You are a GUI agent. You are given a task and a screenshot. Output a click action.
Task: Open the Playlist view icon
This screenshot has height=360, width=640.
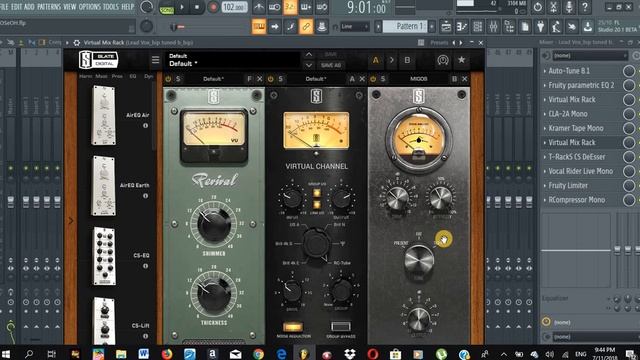tap(446, 27)
